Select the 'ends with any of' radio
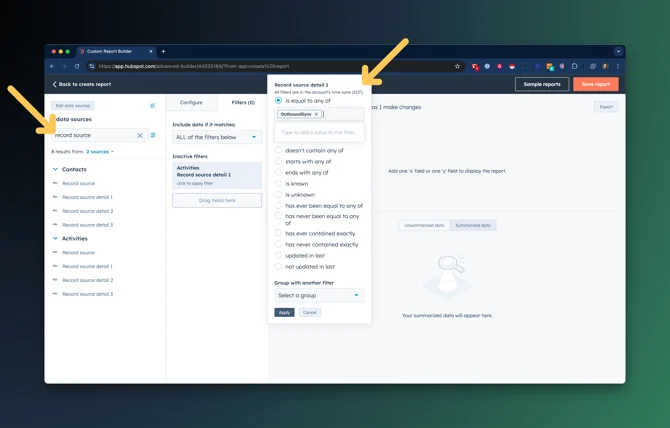The image size is (670, 428). tap(278, 173)
